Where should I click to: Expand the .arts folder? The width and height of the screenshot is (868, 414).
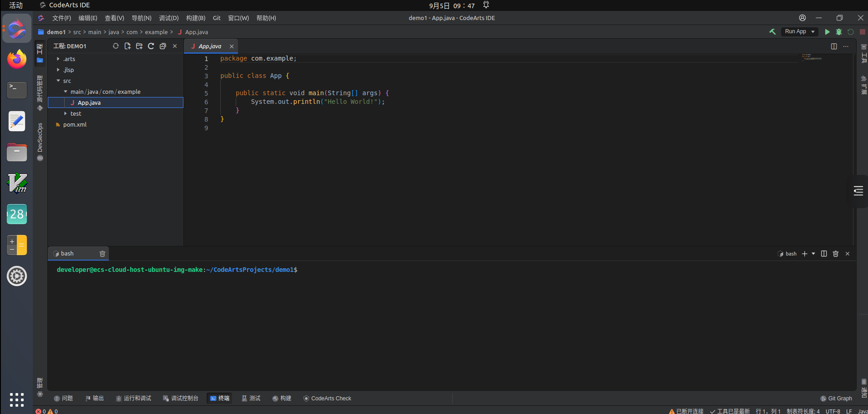click(69, 59)
